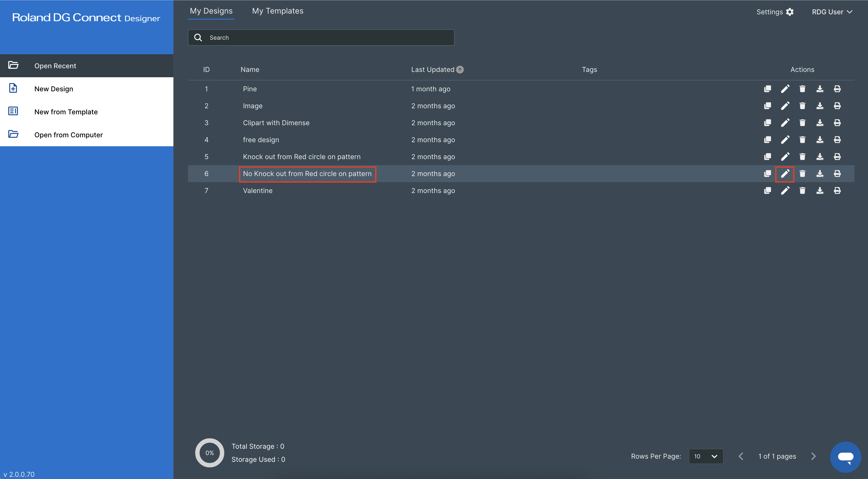Screen dimensions: 868x479
Task: Edit the No Knock out design
Action: pyautogui.click(x=785, y=173)
